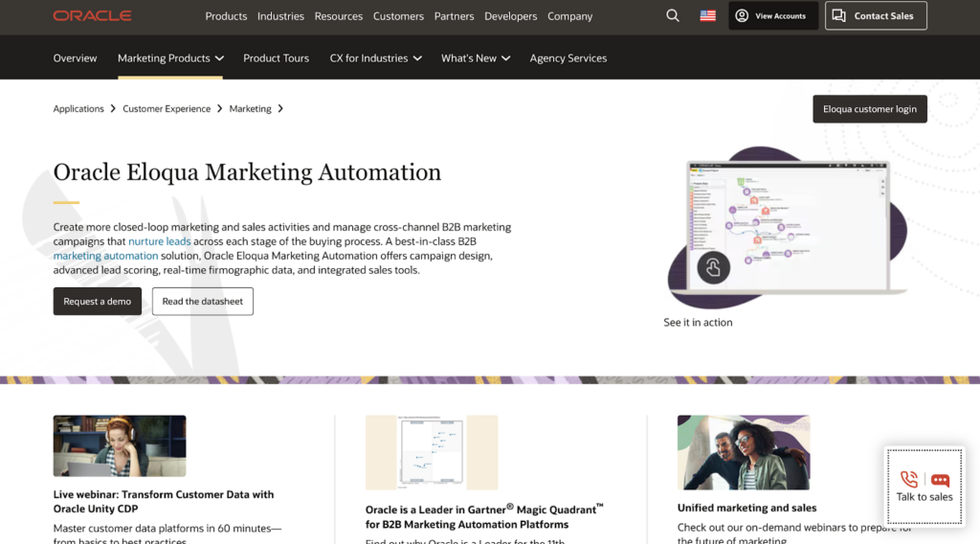Open the Partners menu
Viewport: 980px width, 544px height.
pyautogui.click(x=454, y=16)
